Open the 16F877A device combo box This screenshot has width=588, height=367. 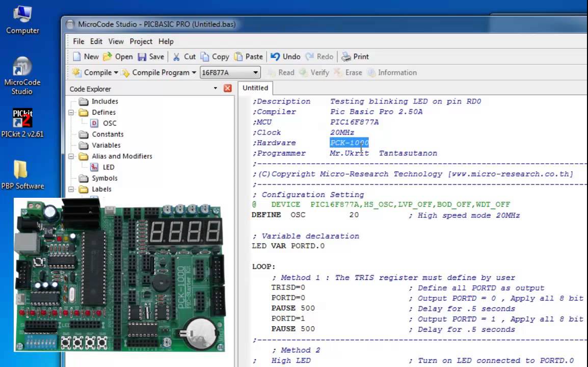pos(230,72)
